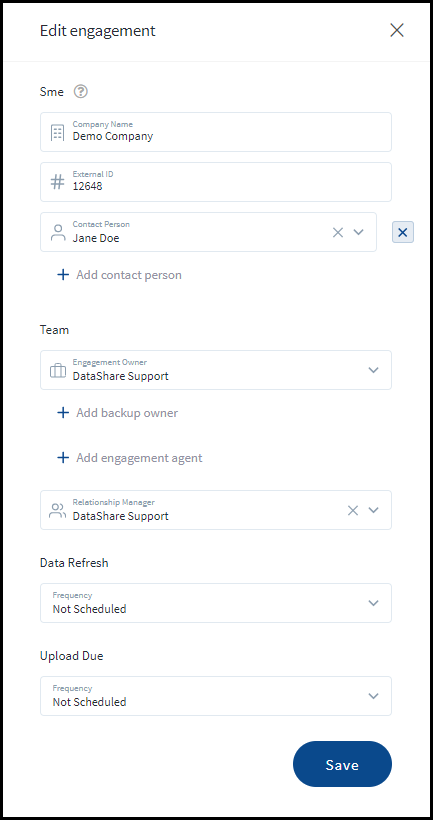Image resolution: width=433 pixels, height=820 pixels.
Task: Click the person icon in Contact Person
Action: [58, 232]
